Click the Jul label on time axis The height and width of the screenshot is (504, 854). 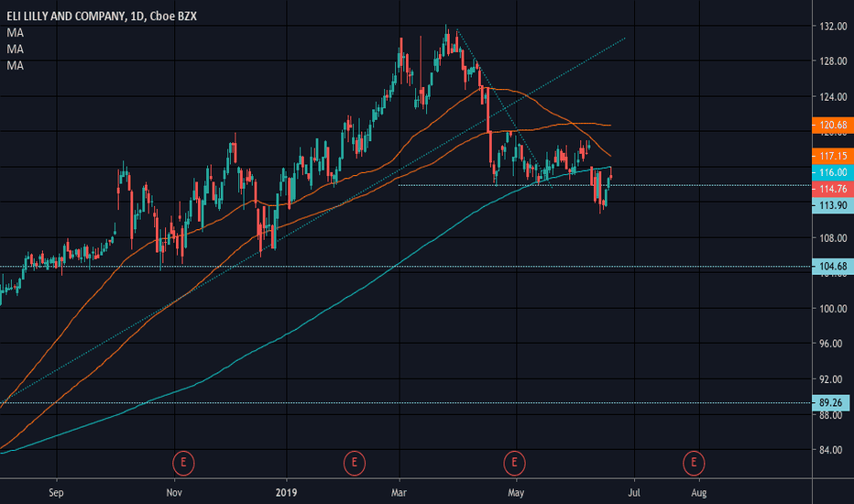634,493
